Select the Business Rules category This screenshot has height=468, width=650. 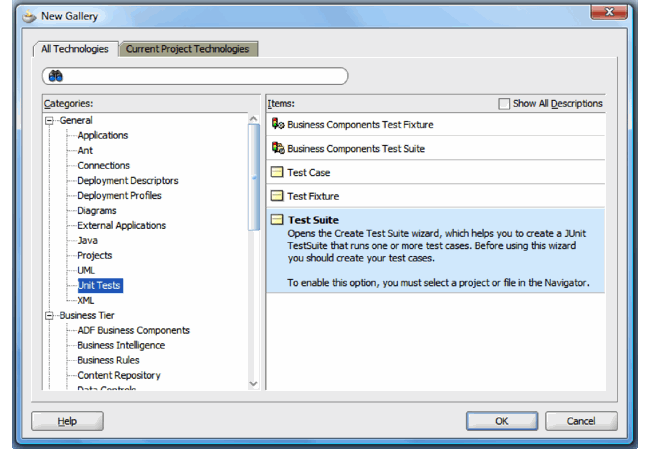point(108,360)
